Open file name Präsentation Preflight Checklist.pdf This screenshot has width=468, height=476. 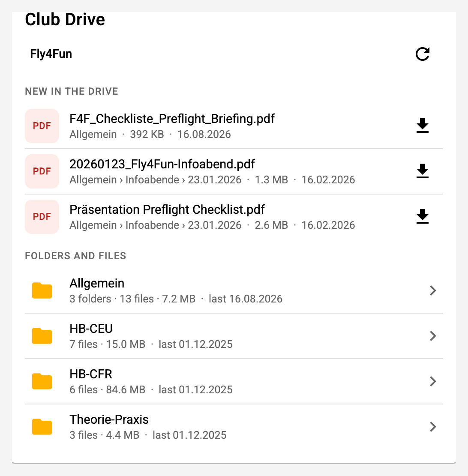point(167,210)
